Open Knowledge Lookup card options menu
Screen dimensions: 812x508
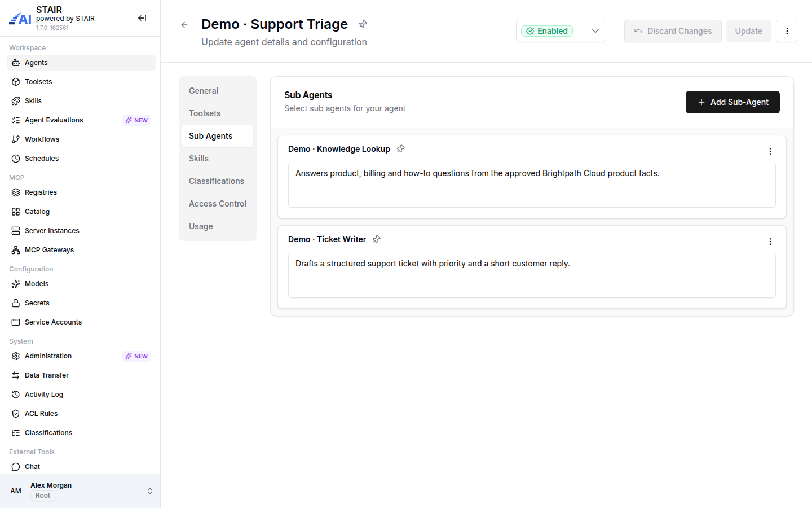[x=770, y=151]
